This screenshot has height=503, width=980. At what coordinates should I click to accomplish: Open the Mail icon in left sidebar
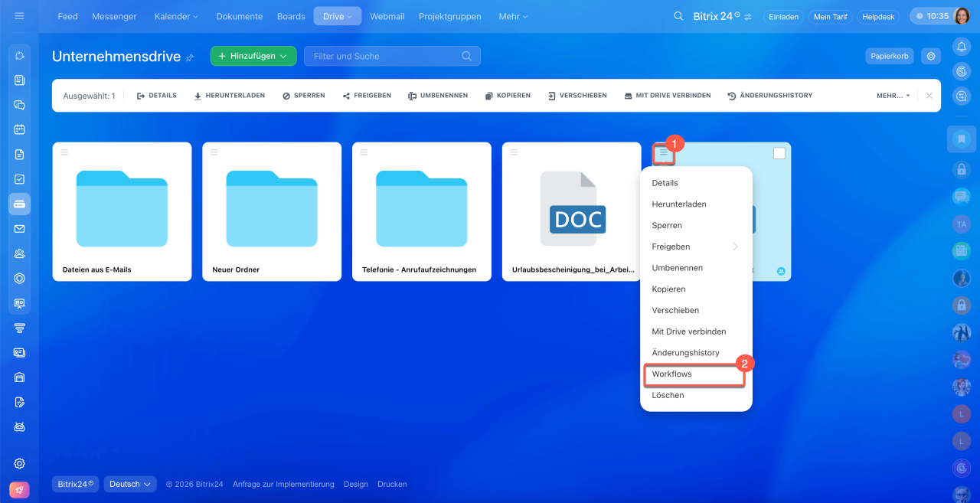tap(20, 229)
